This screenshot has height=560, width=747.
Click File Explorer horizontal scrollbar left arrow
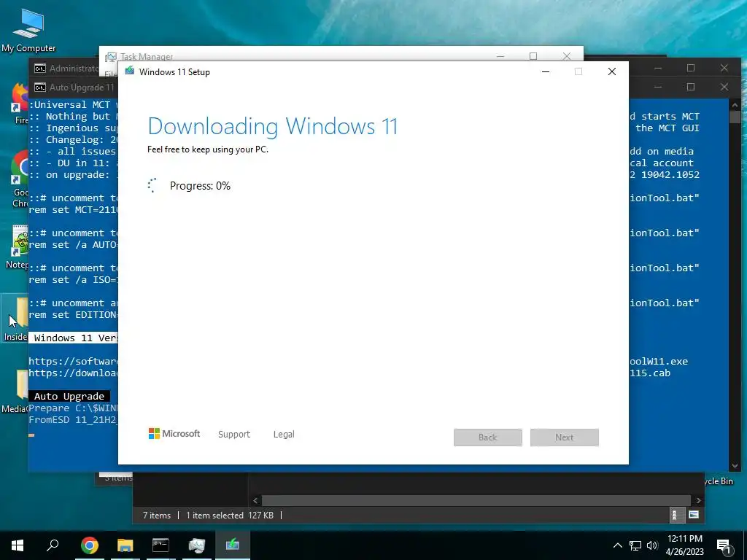point(255,500)
